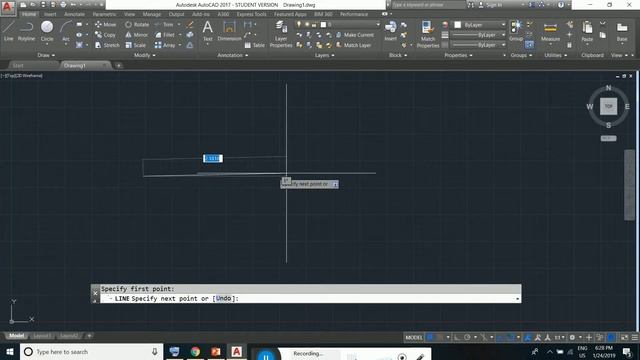The image size is (640, 360).
Task: Toggle clean screen in status bar
Action: tap(624, 337)
